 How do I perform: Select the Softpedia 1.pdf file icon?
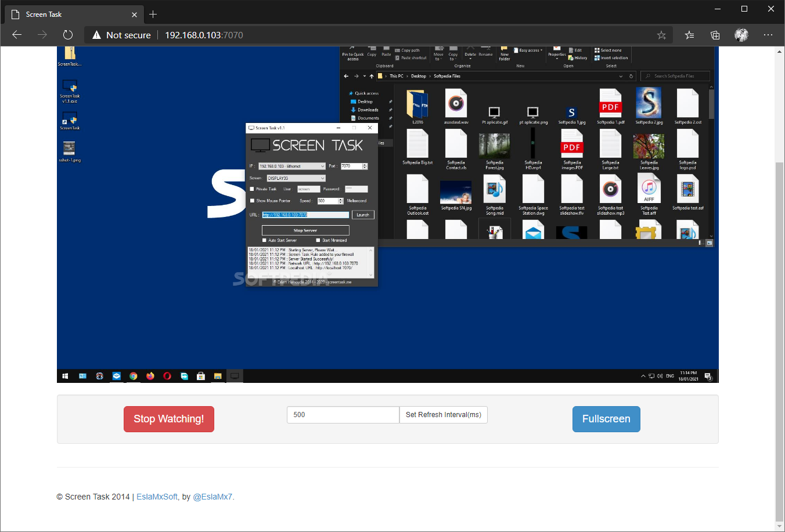coord(610,107)
